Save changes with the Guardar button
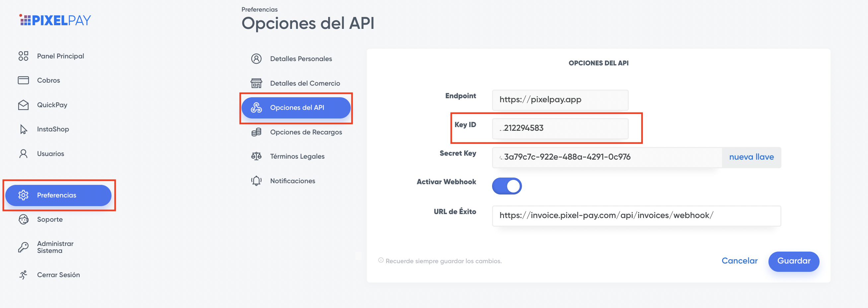 tap(794, 261)
